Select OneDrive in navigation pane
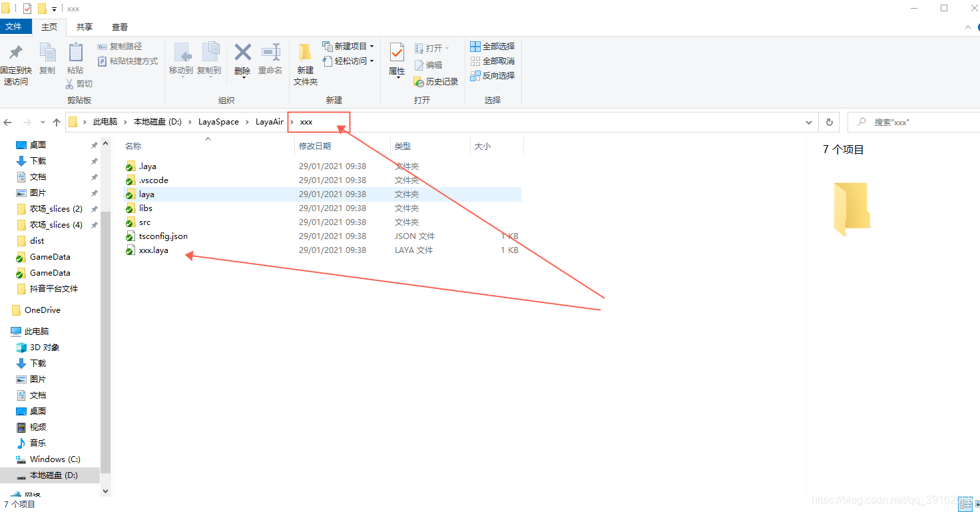980x512 pixels. pyautogui.click(x=43, y=310)
